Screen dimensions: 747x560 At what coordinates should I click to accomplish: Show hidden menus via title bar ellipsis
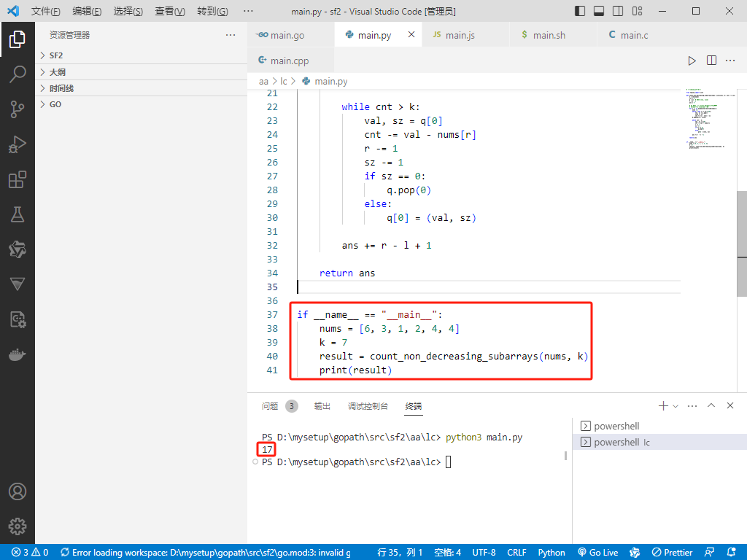click(248, 11)
